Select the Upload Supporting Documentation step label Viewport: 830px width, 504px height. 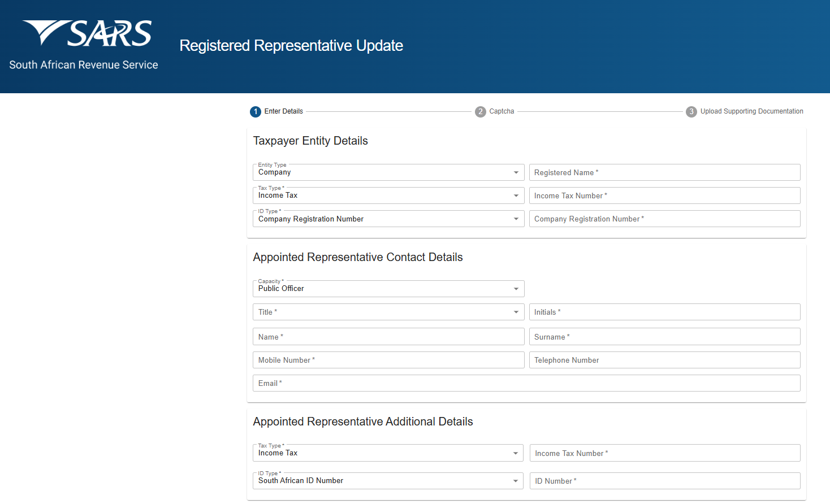coord(751,112)
